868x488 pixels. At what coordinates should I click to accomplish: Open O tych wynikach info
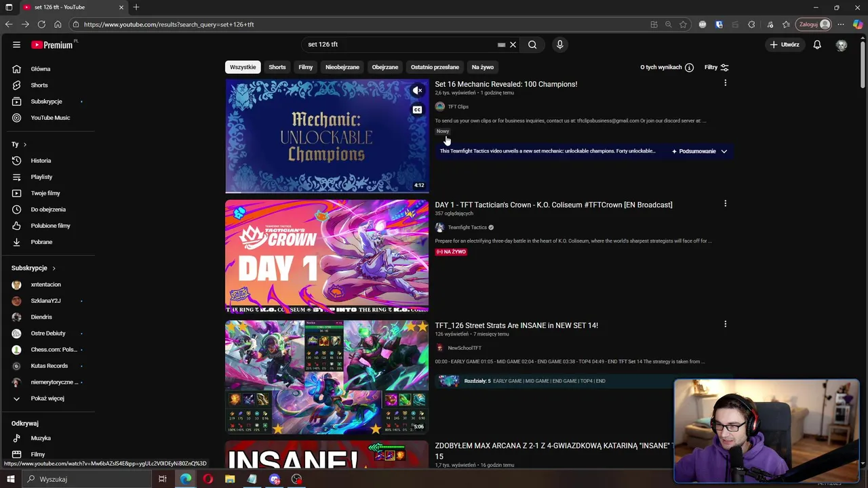[x=667, y=67]
